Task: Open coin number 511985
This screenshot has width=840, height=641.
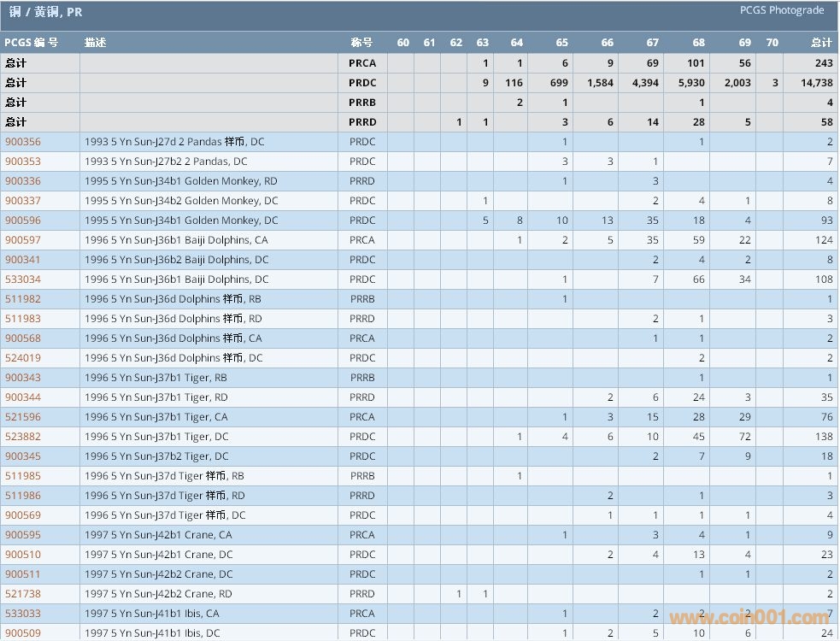Action: [23, 476]
